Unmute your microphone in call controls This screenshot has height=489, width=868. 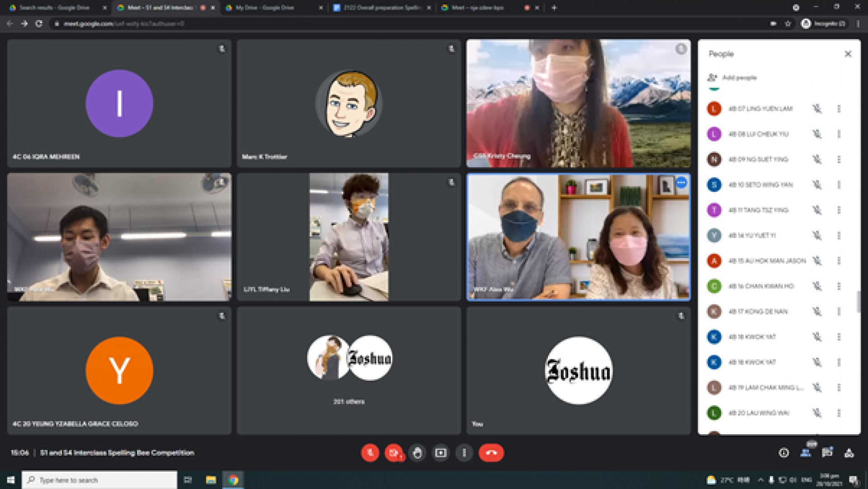click(370, 453)
